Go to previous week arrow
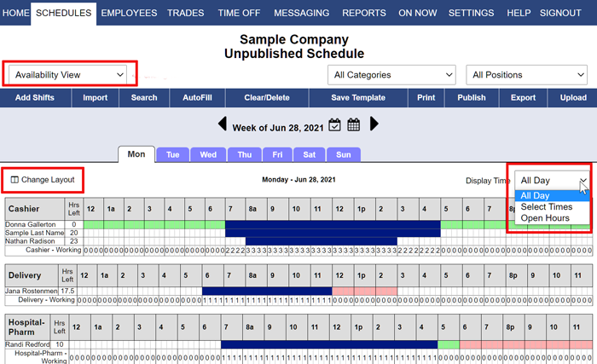 [223, 124]
